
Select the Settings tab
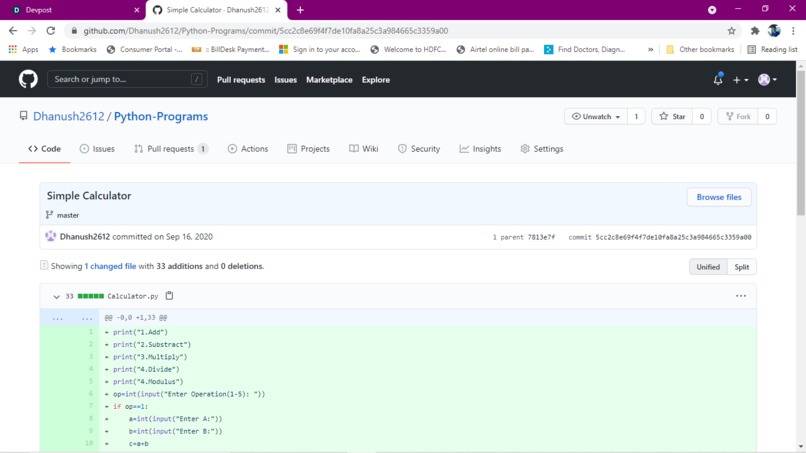(x=542, y=149)
